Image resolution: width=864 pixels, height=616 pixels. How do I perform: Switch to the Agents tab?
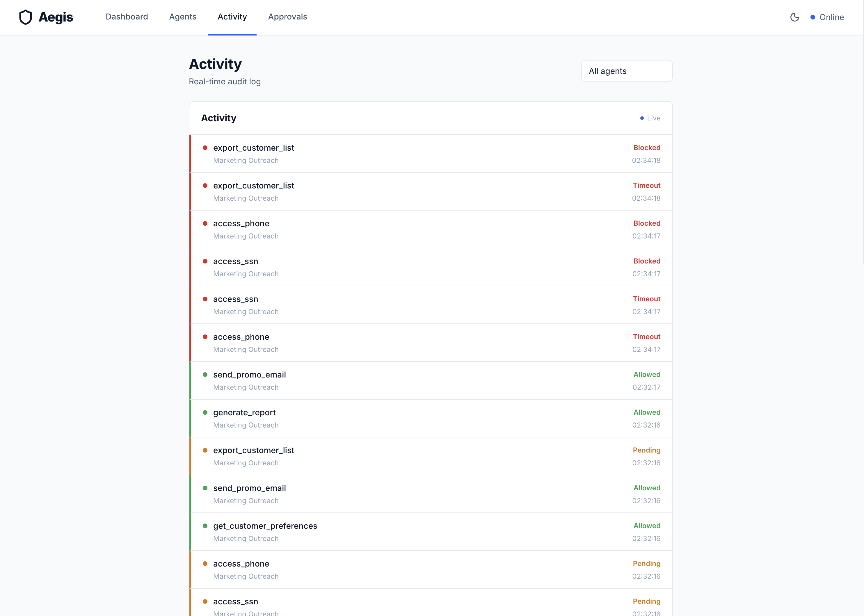(x=182, y=17)
